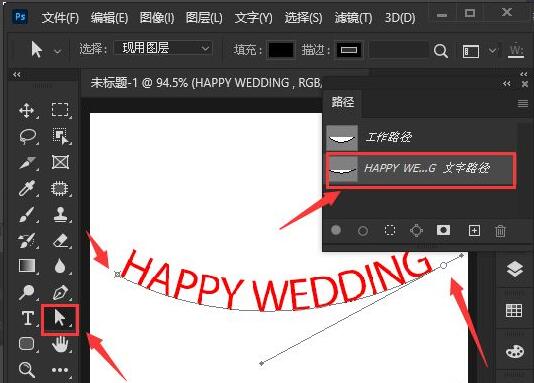
Task: Select the Object Selection tool
Action: (60, 136)
